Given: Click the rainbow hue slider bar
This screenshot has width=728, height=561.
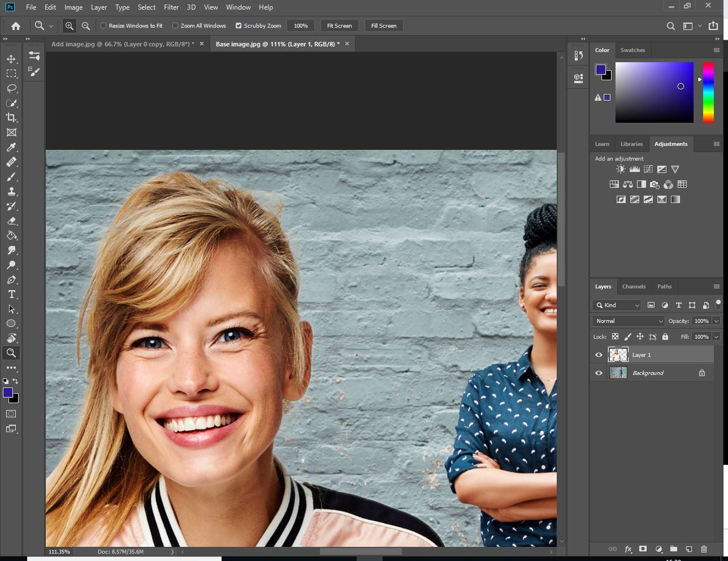Looking at the screenshot, I should tap(708, 92).
